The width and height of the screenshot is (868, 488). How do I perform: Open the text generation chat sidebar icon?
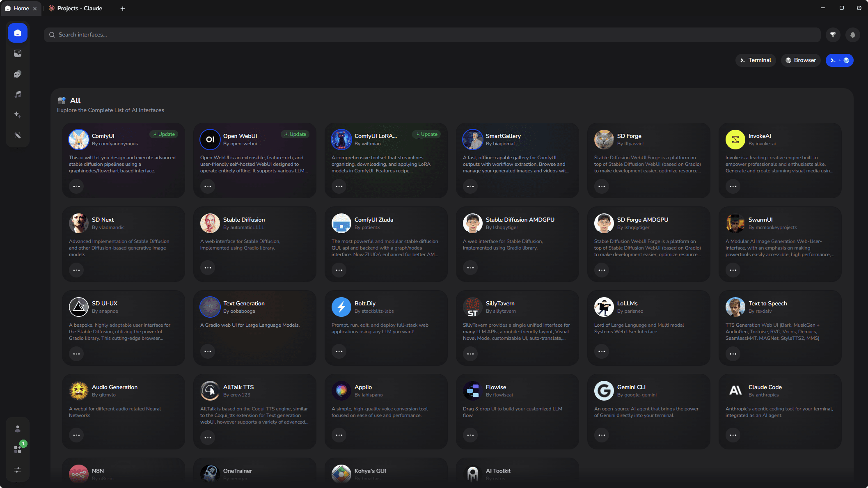pos(18,74)
